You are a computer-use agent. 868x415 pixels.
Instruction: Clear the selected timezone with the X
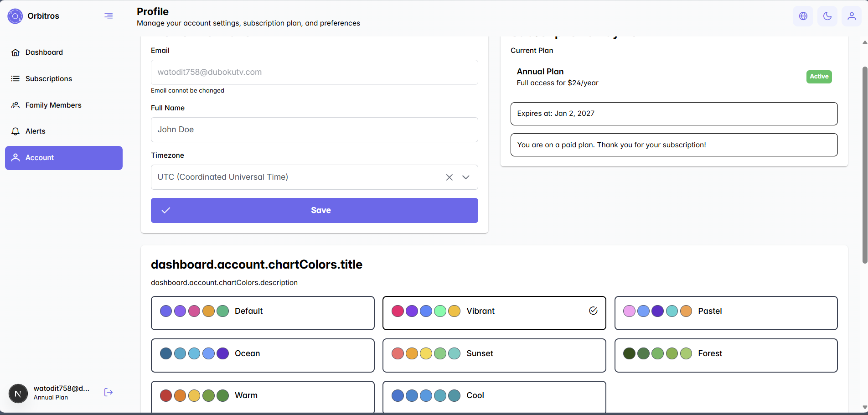pos(449,177)
